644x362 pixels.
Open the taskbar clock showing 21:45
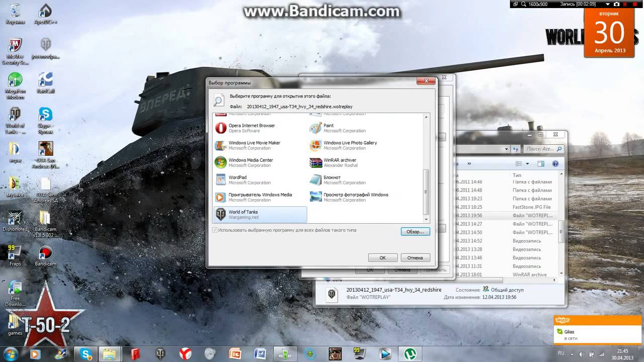(x=622, y=354)
